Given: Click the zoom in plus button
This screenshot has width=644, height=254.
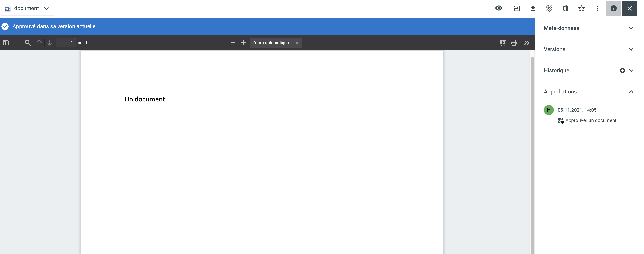Looking at the screenshot, I should pos(243,43).
